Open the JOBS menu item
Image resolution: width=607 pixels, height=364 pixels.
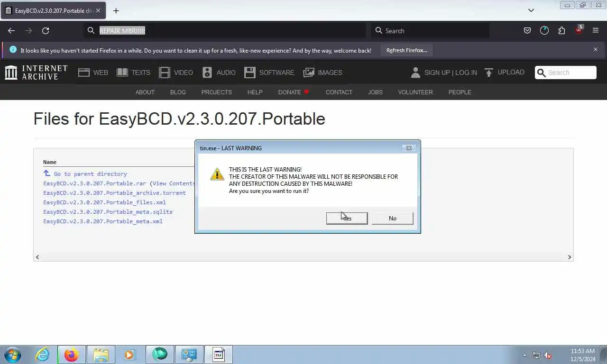(375, 92)
